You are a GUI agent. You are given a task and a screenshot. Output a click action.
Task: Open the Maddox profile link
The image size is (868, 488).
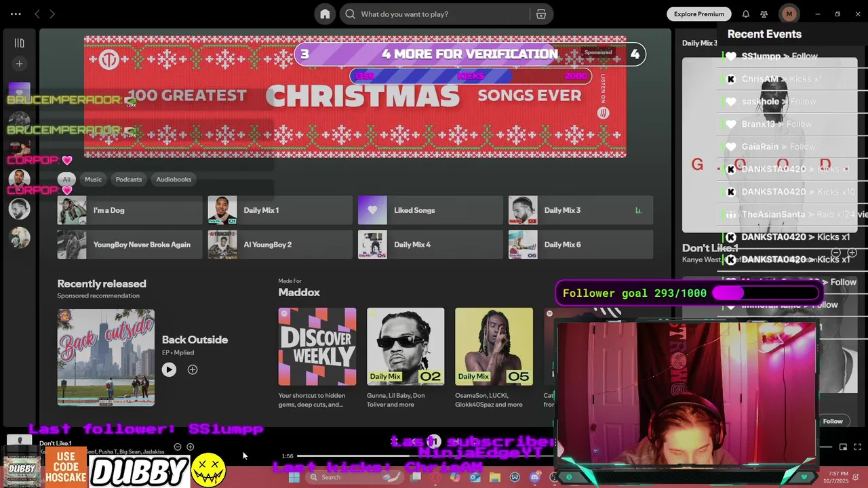pos(299,292)
